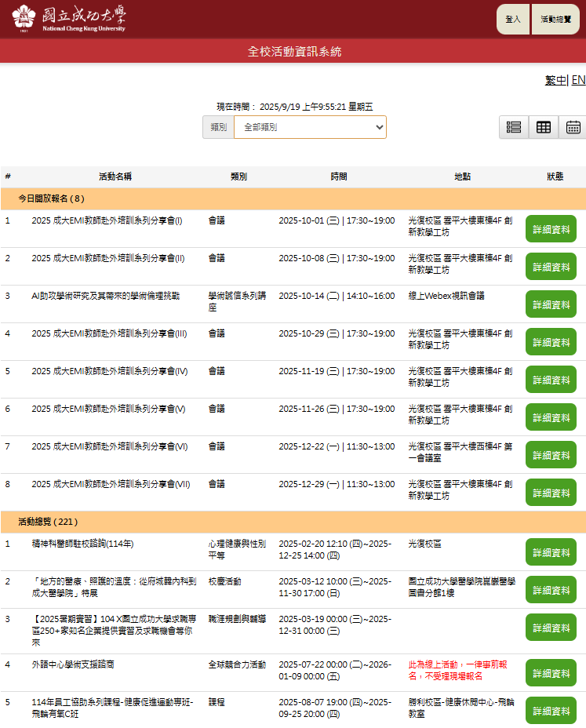Switch to table grid view icon

pyautogui.click(x=544, y=127)
